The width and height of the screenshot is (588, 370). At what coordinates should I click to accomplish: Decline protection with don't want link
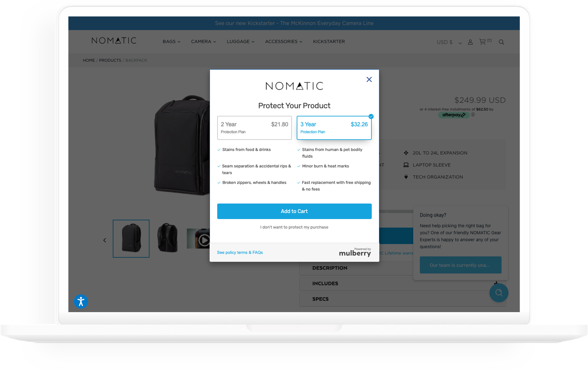point(294,227)
